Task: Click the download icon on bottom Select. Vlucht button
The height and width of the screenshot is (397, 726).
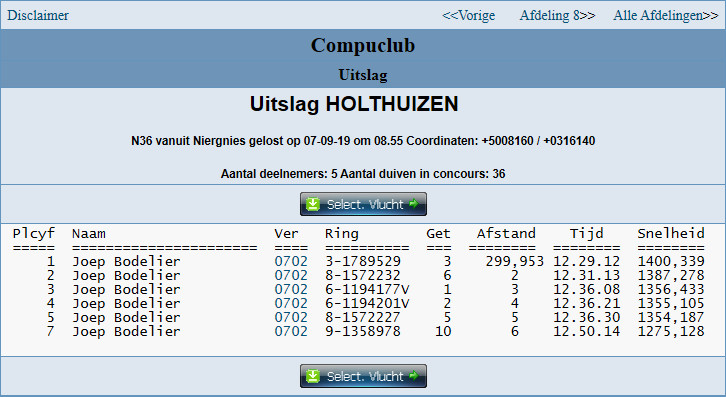Action: tap(313, 376)
